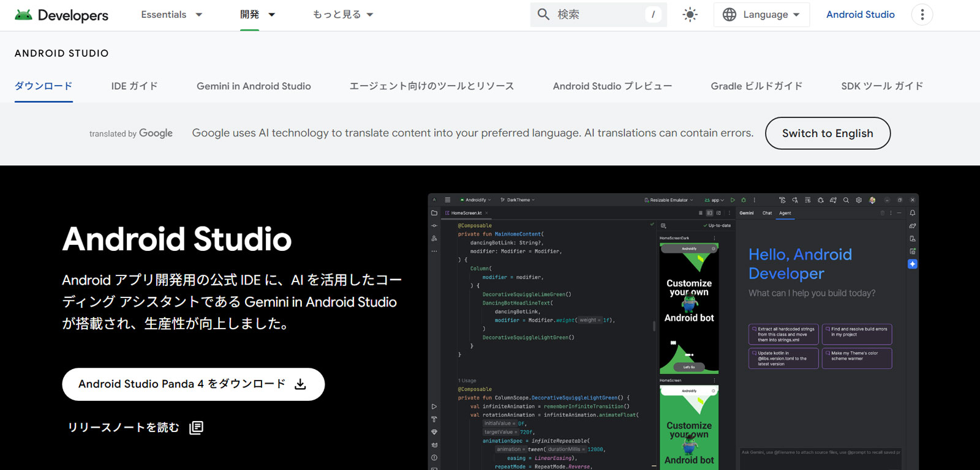The height and width of the screenshot is (470, 980).
Task: Click the green Run button in IDE preview
Action: pos(733,200)
